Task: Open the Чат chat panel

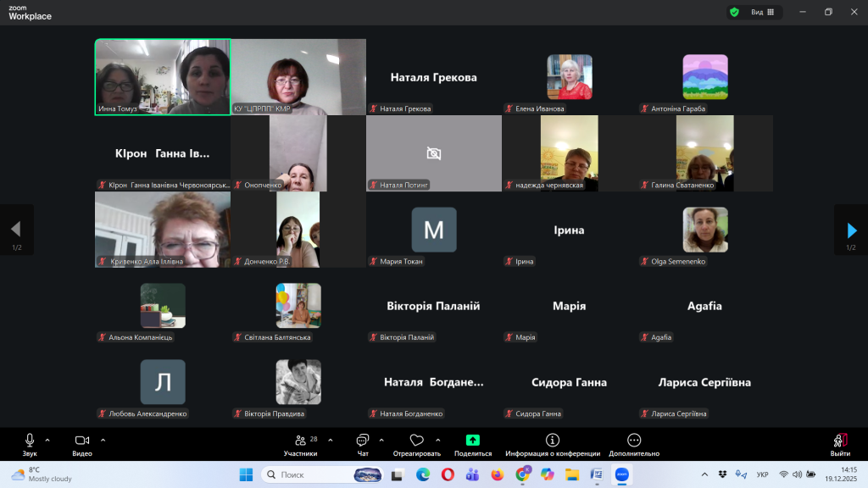Action: click(363, 441)
